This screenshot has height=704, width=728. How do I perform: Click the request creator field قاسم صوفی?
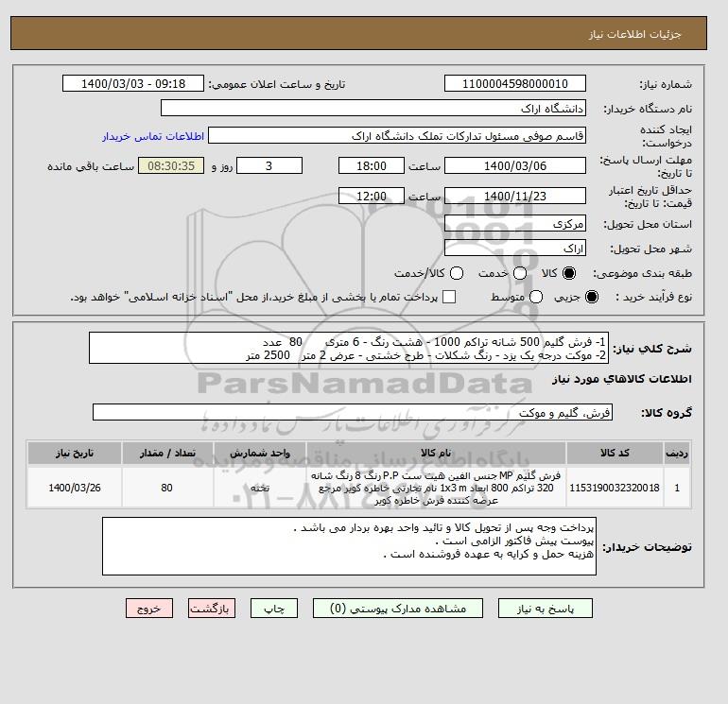pos(397,136)
